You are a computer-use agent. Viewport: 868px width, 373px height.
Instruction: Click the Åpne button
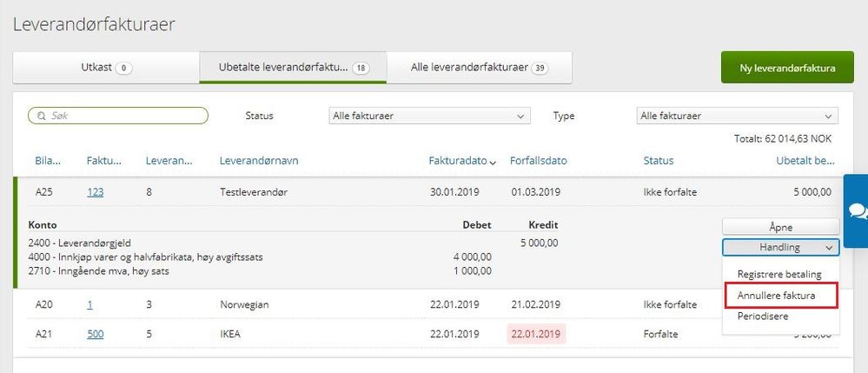(780, 226)
